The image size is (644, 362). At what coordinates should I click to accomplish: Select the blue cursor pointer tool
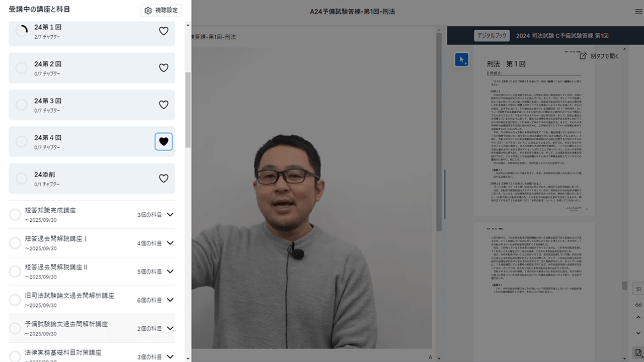(461, 59)
